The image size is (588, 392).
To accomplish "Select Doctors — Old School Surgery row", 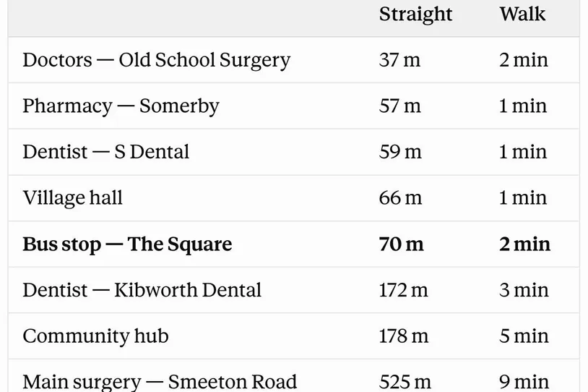I will (293, 60).
